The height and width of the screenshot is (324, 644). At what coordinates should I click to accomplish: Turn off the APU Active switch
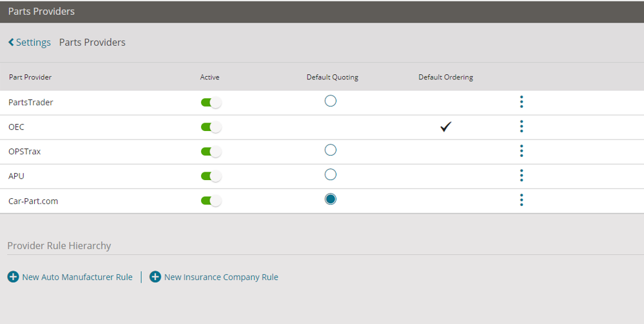point(211,176)
